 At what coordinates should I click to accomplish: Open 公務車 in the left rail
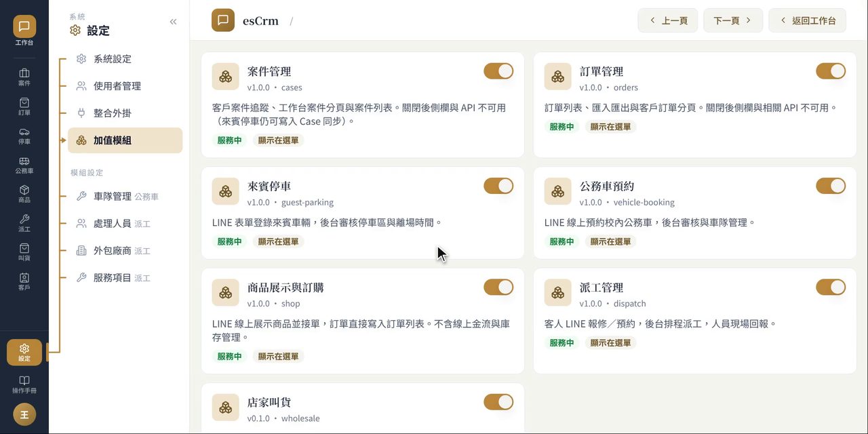pos(24,165)
